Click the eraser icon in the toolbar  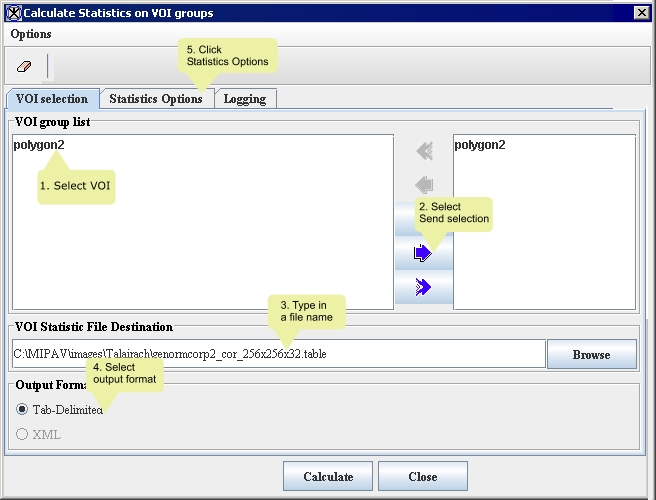25,67
